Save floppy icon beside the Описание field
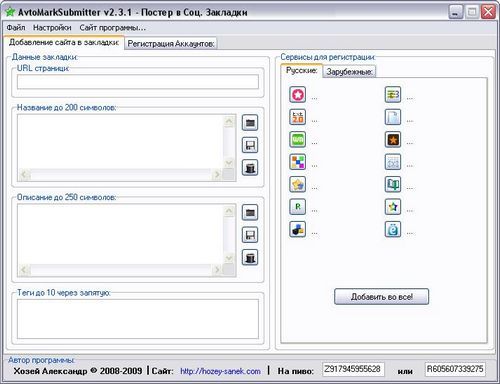 (x=250, y=235)
